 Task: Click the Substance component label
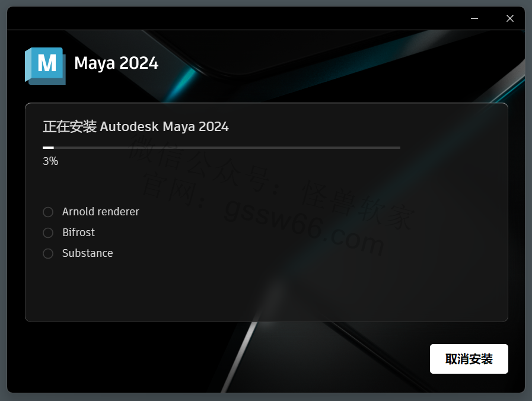coord(87,253)
